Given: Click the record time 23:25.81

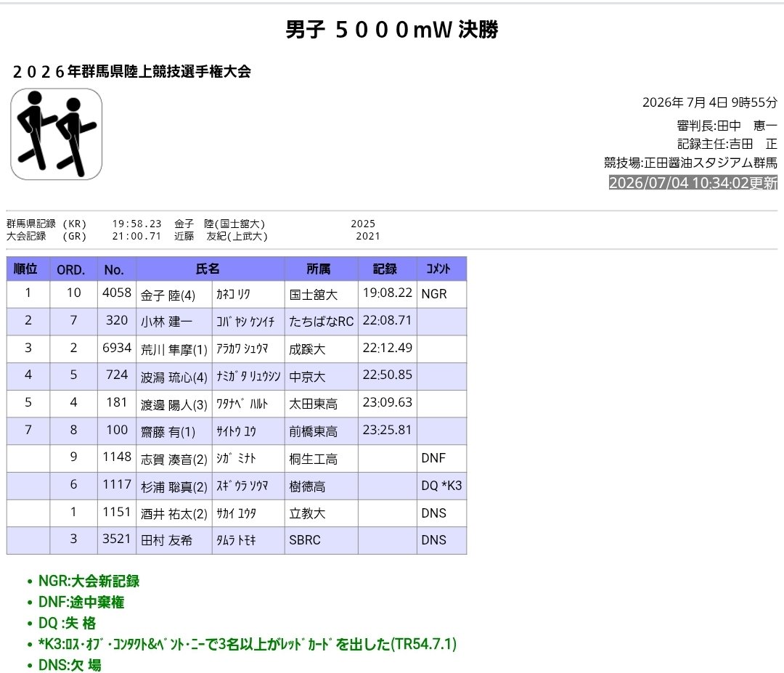Looking at the screenshot, I should [388, 430].
